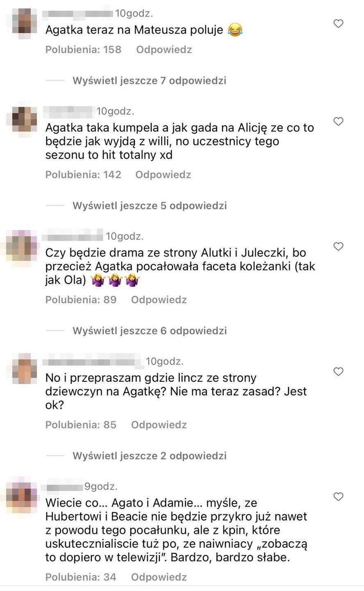
Task: Like the 'Wiecie co... Agato i Adamie' comment
Action: [338, 497]
